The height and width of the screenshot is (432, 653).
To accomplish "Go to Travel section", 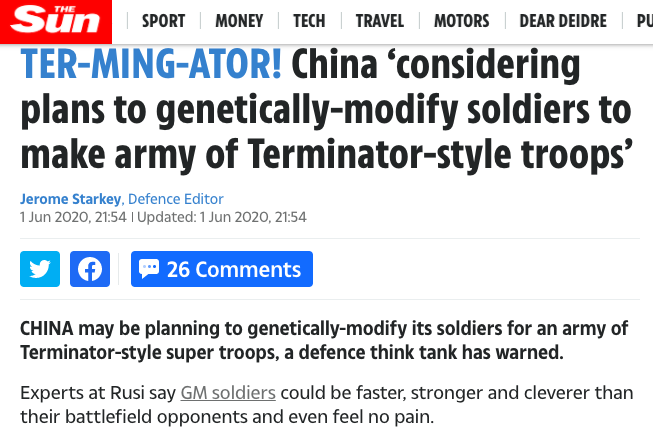I will tap(380, 21).
